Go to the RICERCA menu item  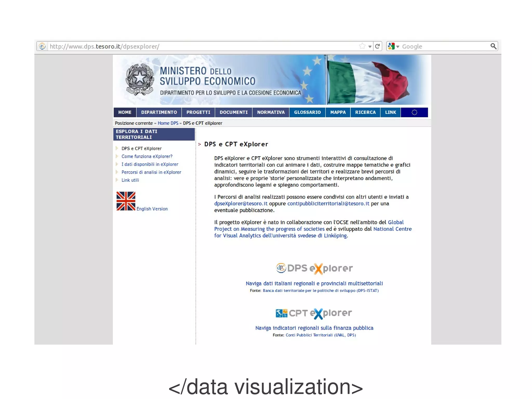tap(365, 112)
